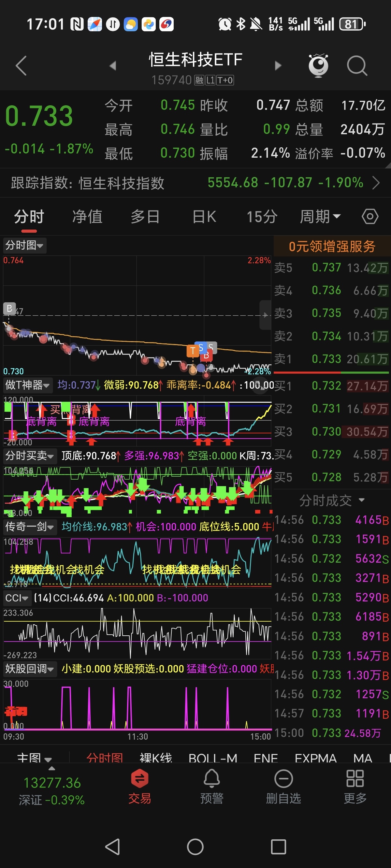Open chart settings hexagon icon

pos(370,216)
